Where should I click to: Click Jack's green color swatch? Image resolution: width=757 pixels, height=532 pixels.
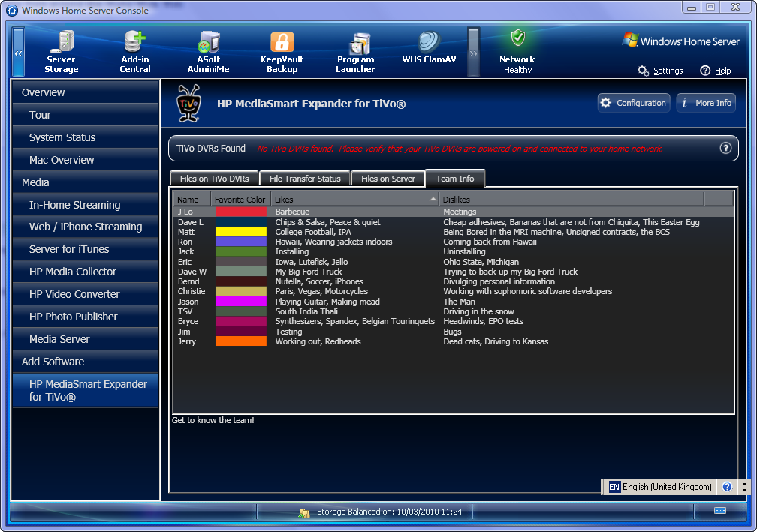(241, 251)
